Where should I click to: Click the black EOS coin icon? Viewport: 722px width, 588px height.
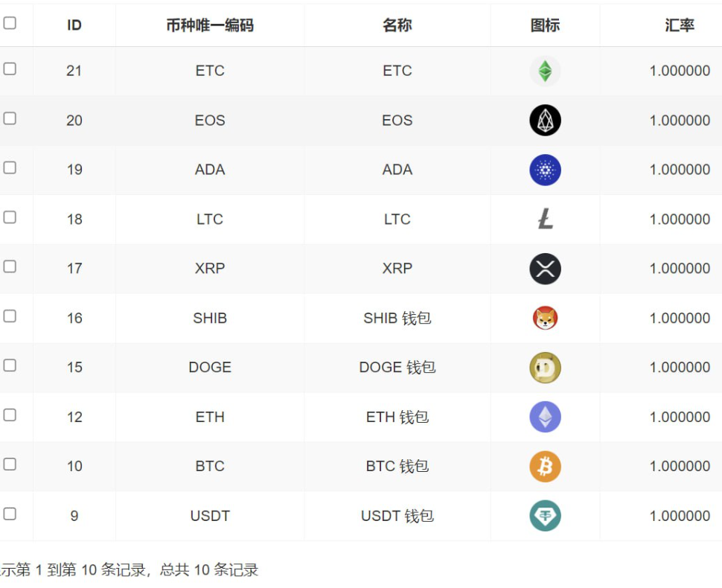coord(545,121)
